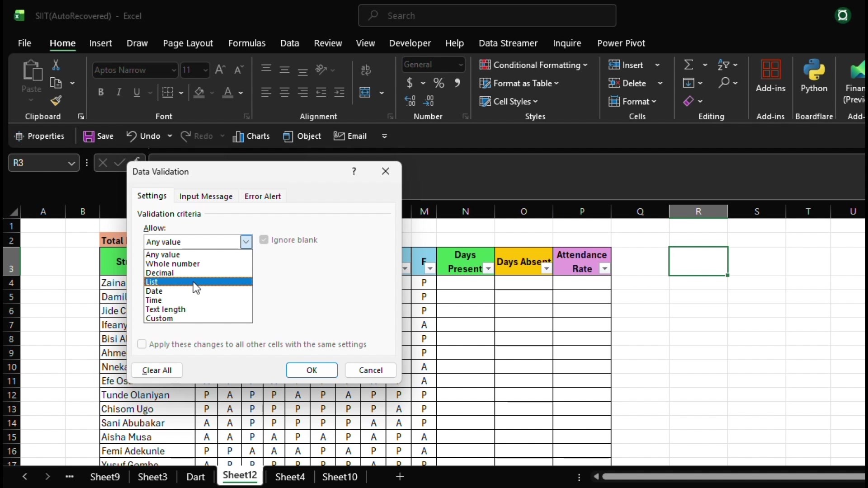Click Cancel in Data Validation dialog
Viewport: 868px width, 488px height.
(371, 370)
